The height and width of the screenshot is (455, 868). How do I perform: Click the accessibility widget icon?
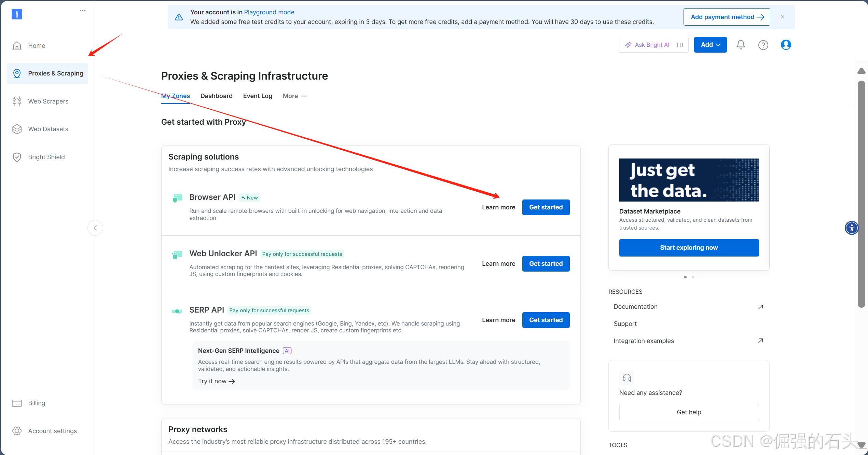click(x=851, y=228)
